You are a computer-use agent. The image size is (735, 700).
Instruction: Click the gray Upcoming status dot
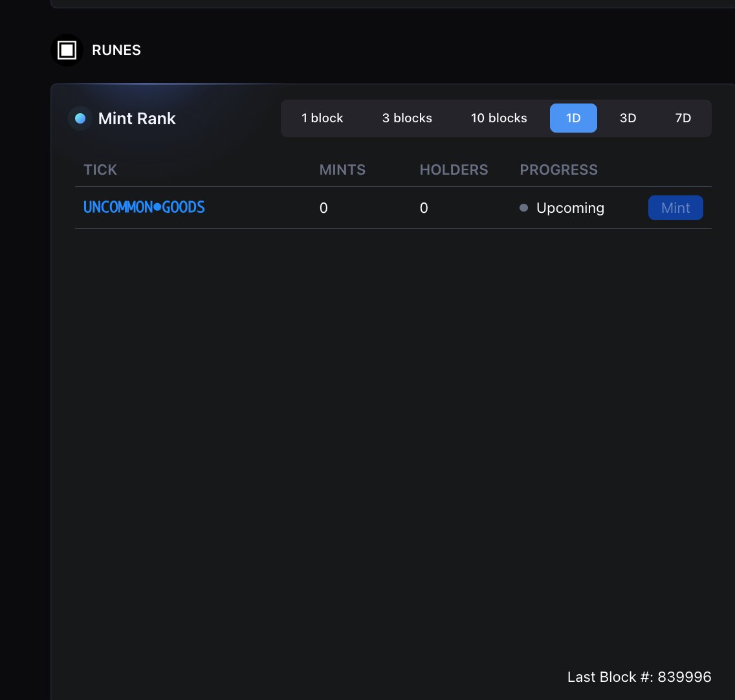click(x=523, y=208)
